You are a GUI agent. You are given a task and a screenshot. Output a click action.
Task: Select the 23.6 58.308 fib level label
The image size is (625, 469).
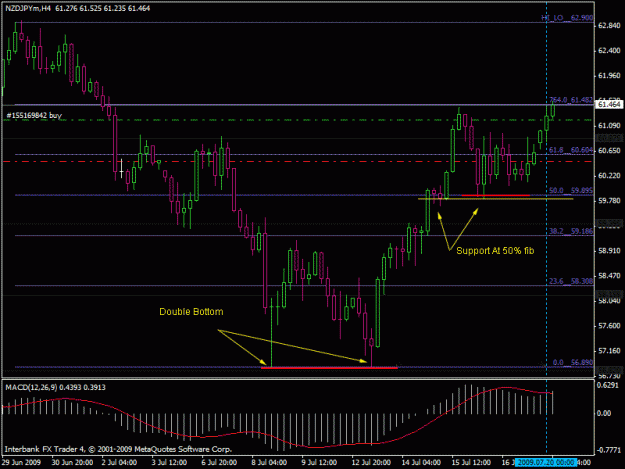571,281
